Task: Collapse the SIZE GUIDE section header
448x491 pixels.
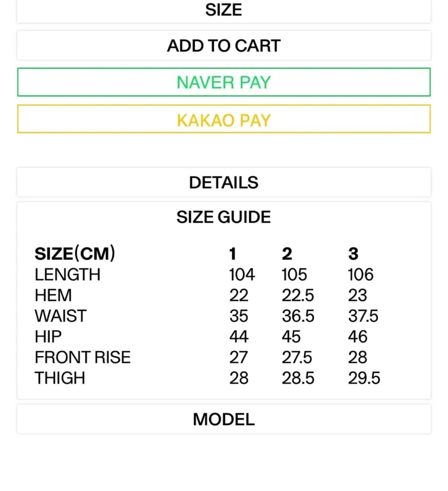Action: coord(223,217)
